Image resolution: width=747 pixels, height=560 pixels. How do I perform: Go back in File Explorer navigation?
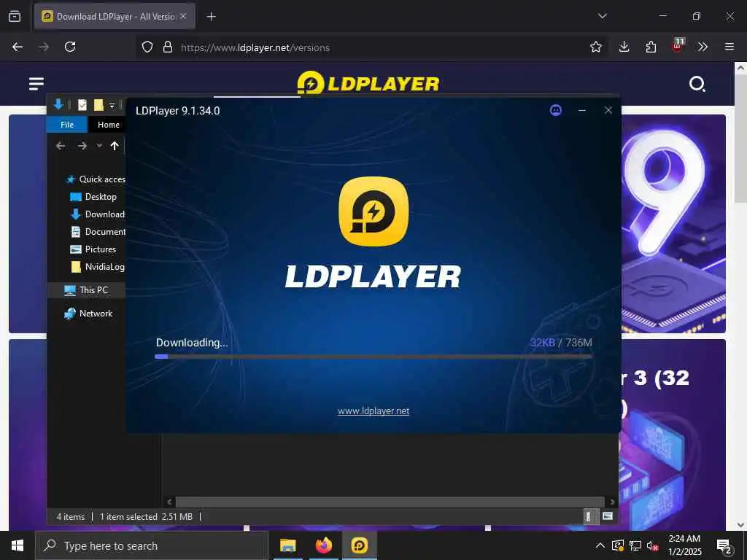pos(61,146)
